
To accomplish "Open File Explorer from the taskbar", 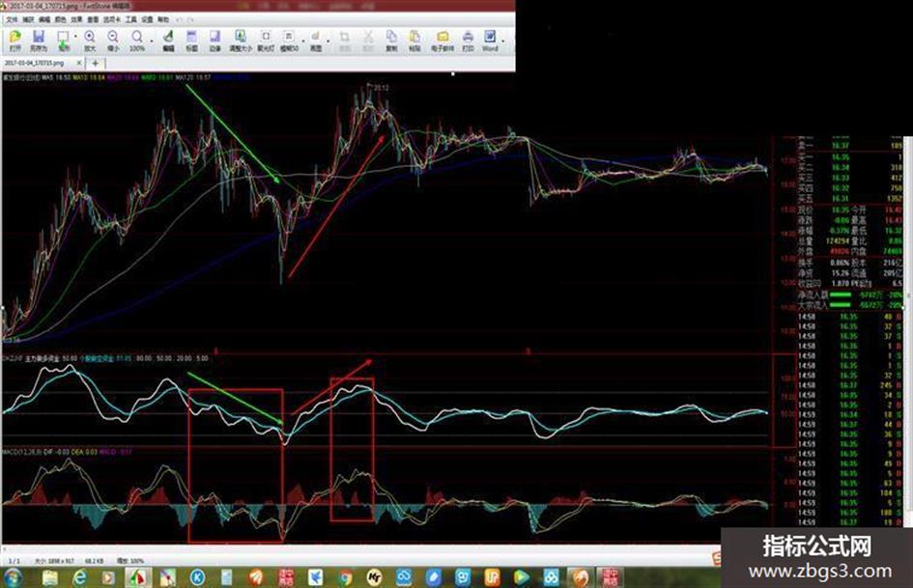I will tap(50, 577).
